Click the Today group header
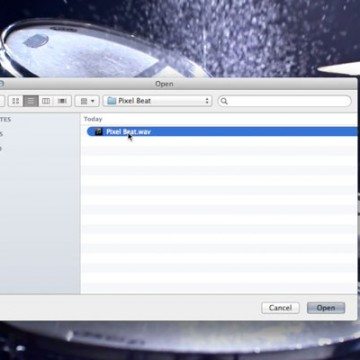This screenshot has width=360, height=360. [x=93, y=119]
